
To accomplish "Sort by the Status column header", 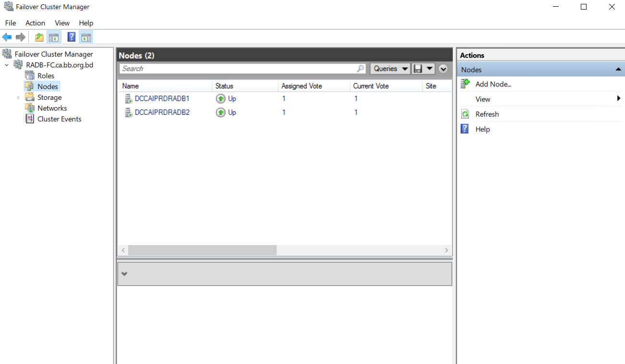I will tap(245, 86).
